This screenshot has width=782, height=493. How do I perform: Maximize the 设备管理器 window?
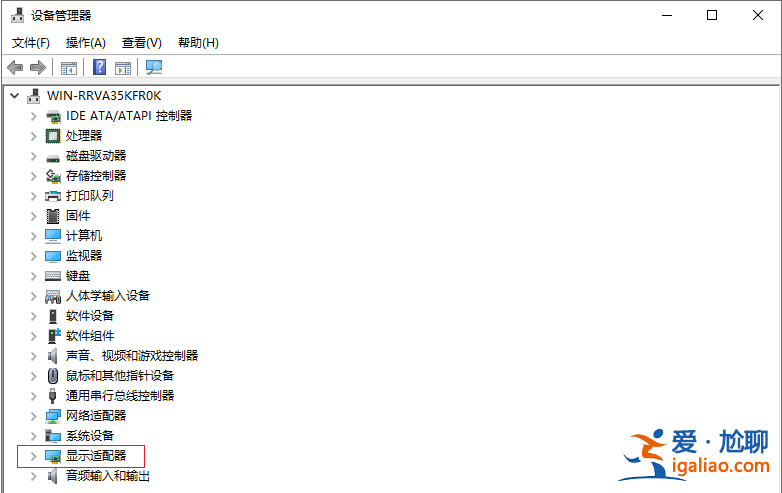(712, 15)
